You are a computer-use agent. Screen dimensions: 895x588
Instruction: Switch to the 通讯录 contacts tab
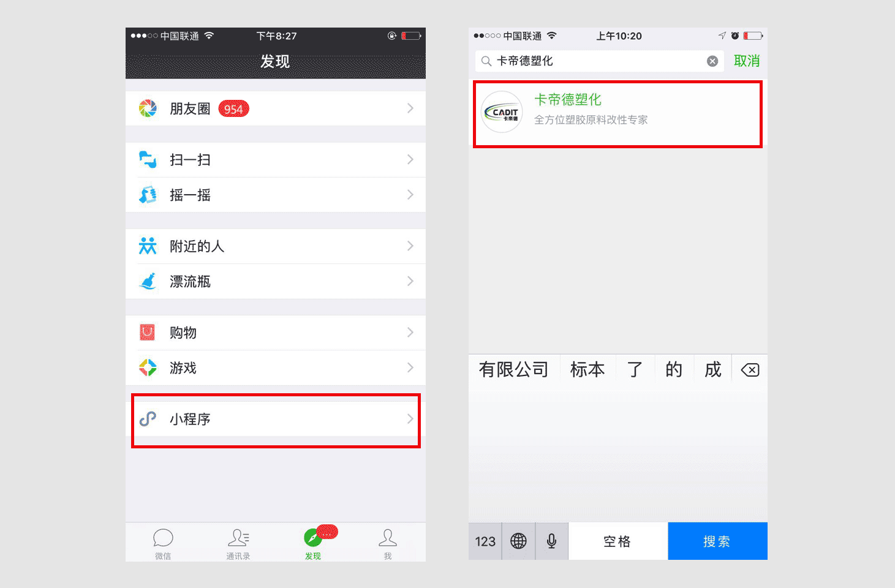pyautogui.click(x=238, y=543)
